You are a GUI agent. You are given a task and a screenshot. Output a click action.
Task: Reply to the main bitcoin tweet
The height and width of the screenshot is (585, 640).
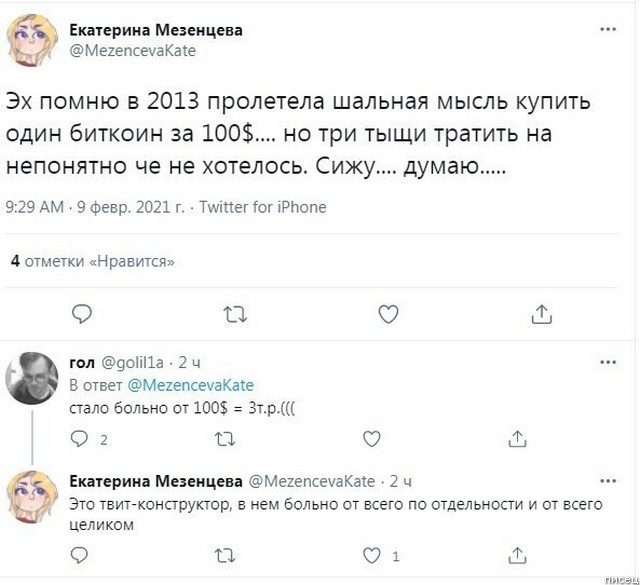83,314
